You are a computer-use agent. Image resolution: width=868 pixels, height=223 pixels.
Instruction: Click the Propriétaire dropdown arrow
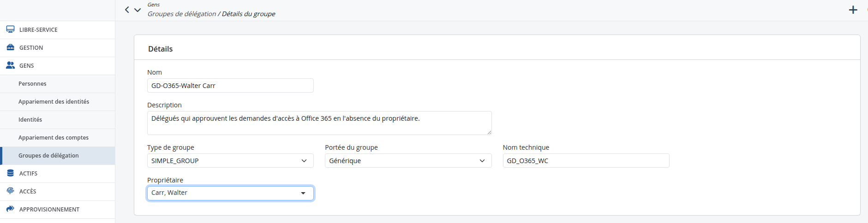click(x=303, y=193)
